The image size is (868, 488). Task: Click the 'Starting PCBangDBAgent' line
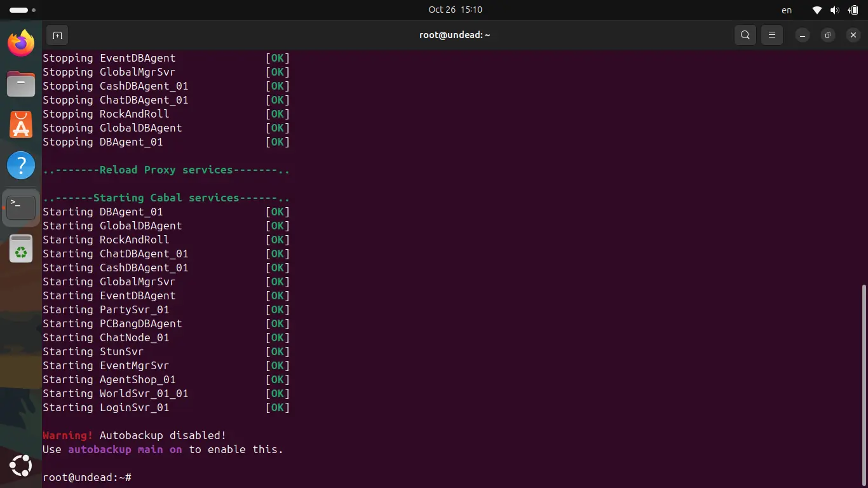pyautogui.click(x=166, y=323)
